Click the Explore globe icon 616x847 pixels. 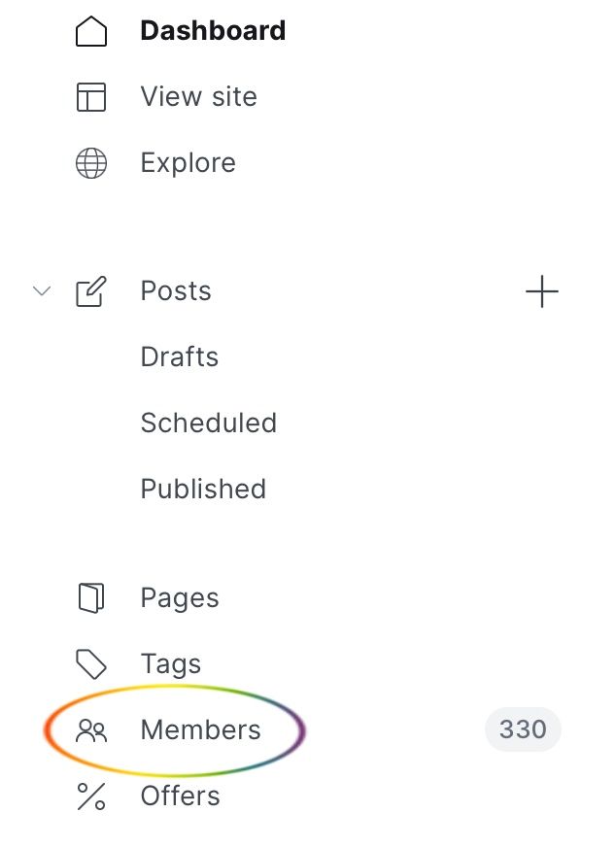90,163
